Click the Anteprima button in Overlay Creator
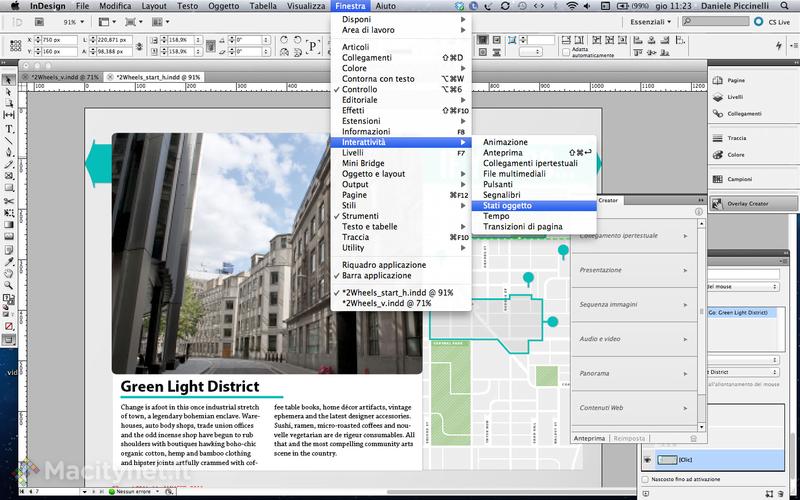The height and width of the screenshot is (500, 800). [589, 438]
